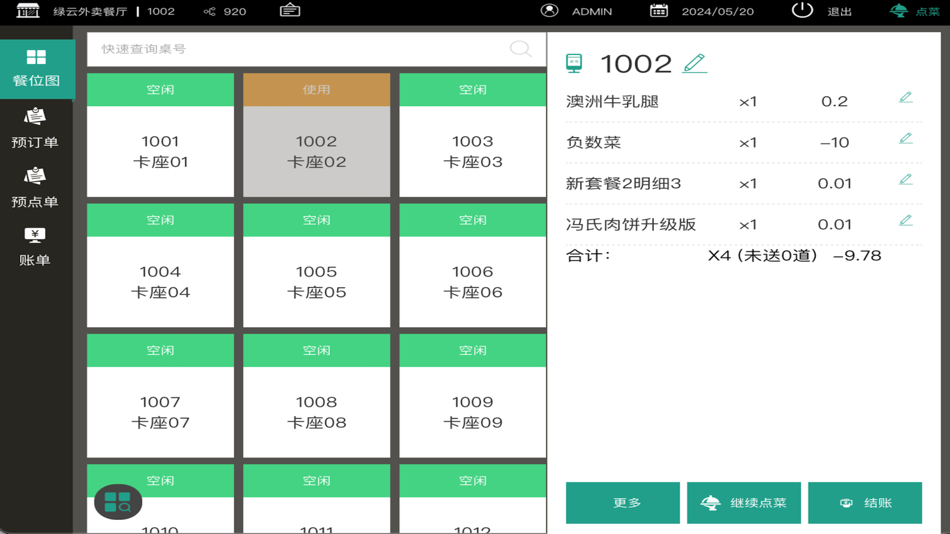Click the restaurant store icon in header

click(27, 11)
